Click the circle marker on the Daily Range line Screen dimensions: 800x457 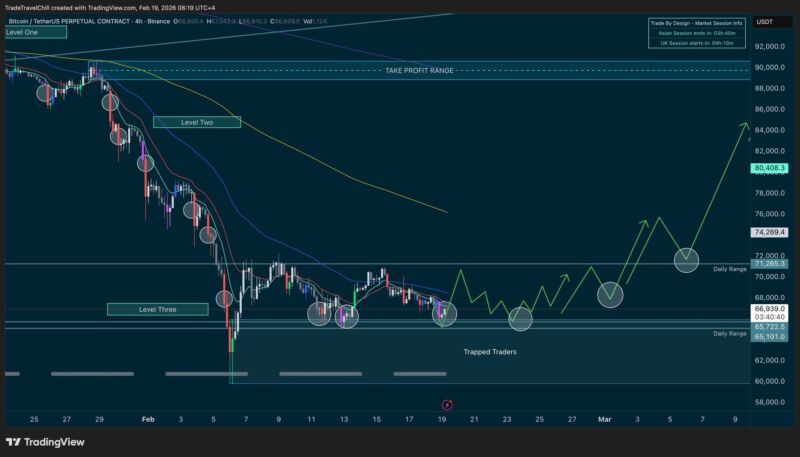coord(686,260)
